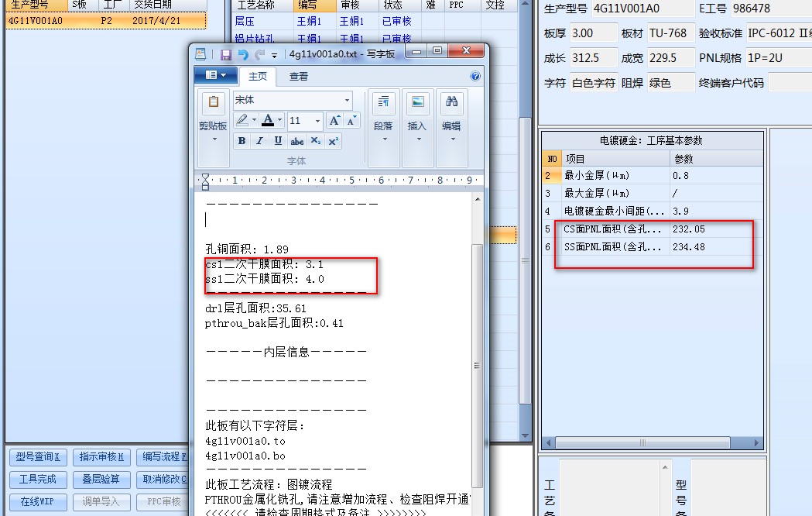Click the 叠层验算 button

click(x=101, y=480)
